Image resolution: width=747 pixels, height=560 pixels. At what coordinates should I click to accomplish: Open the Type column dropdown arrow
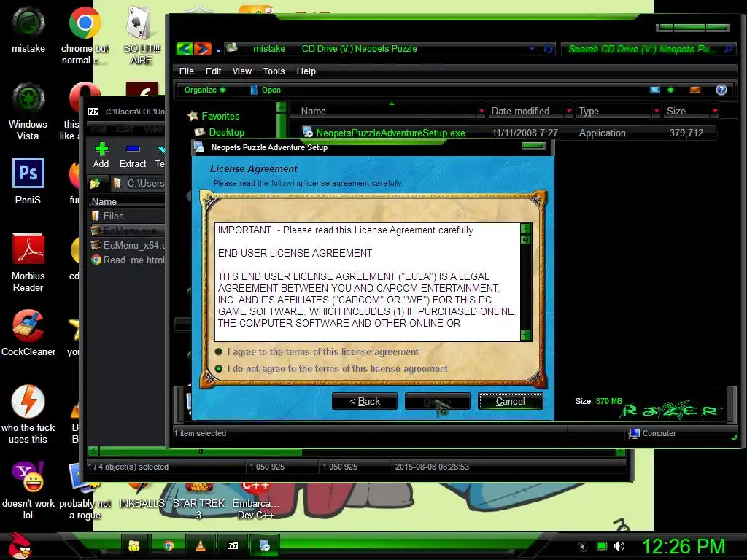click(657, 112)
